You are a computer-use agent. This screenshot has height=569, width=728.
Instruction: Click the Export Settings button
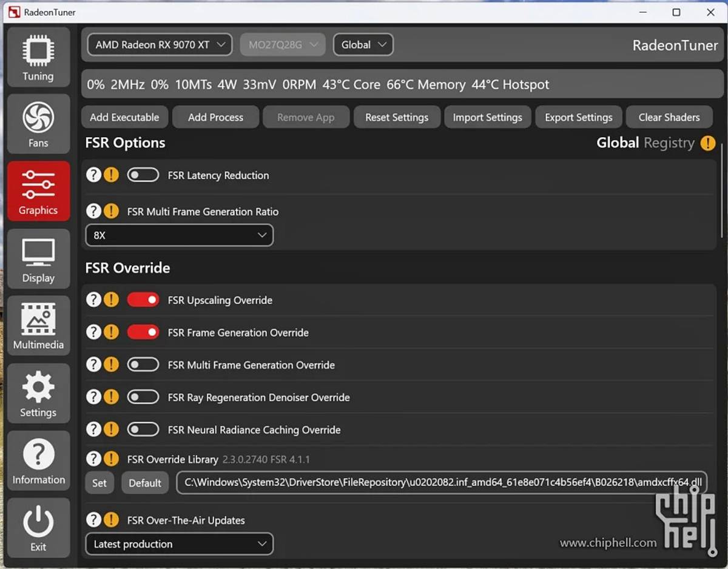pyautogui.click(x=578, y=118)
